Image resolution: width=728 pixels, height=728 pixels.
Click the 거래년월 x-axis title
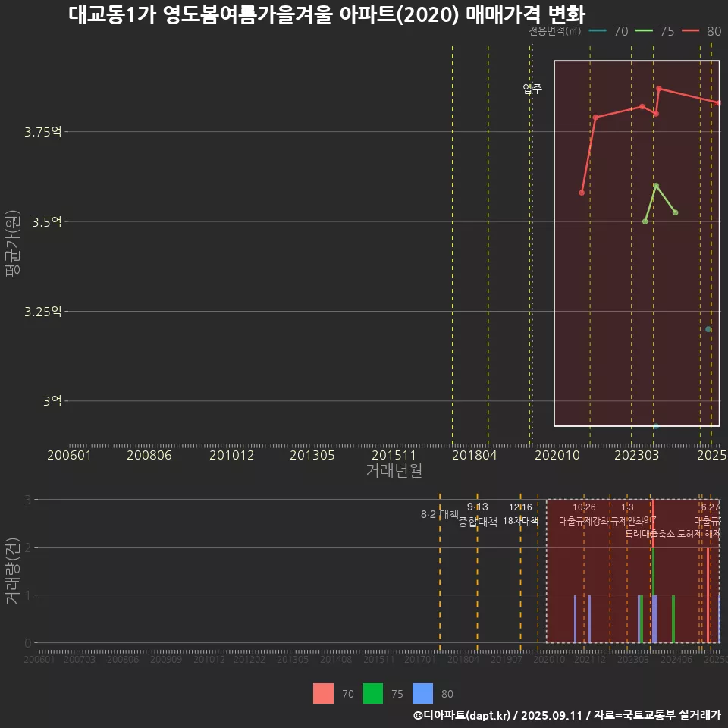pyautogui.click(x=394, y=470)
